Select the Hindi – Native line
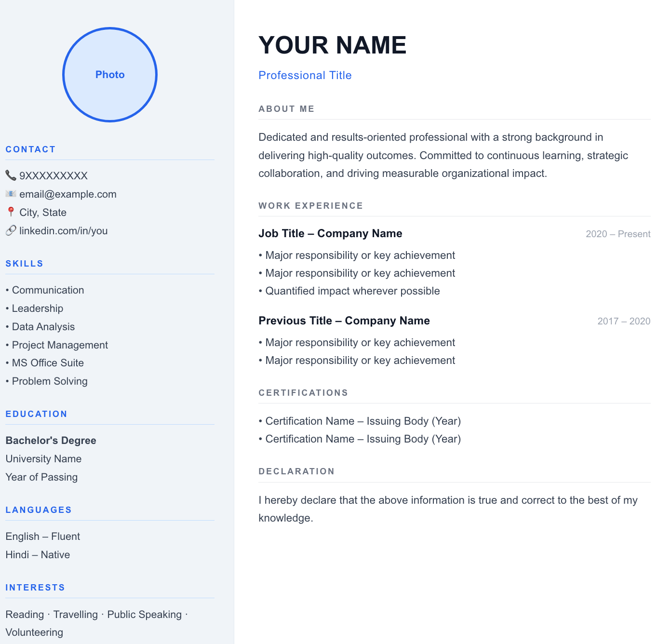 pos(38,555)
